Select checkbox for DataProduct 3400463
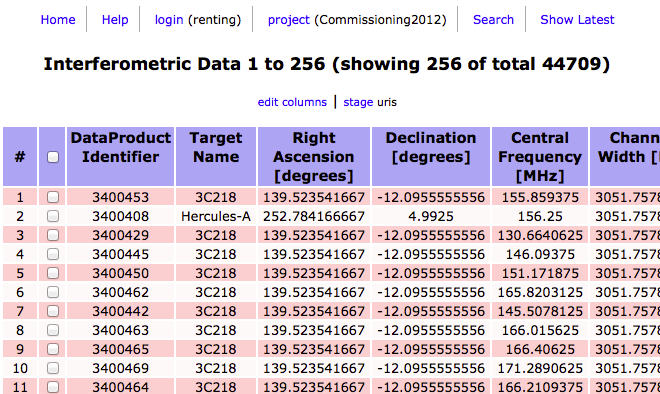 (x=53, y=330)
